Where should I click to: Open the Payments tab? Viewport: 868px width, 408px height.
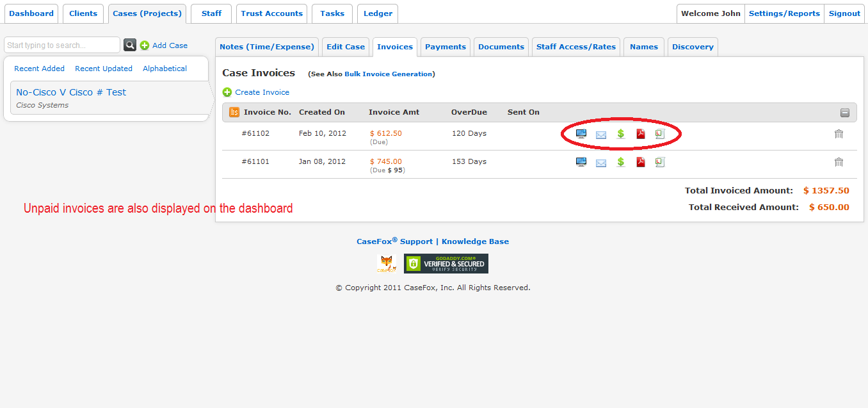[446, 47]
